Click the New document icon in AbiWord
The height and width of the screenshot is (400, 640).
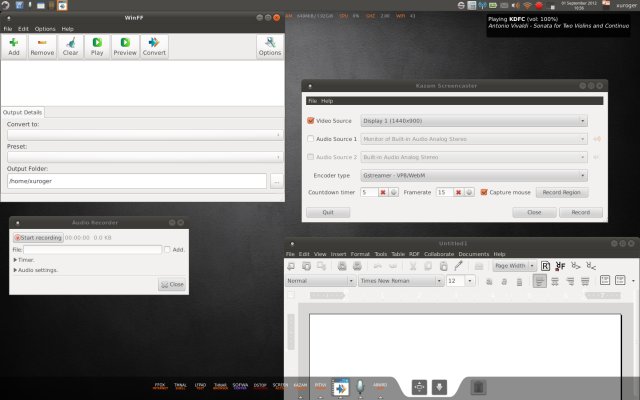coord(291,266)
